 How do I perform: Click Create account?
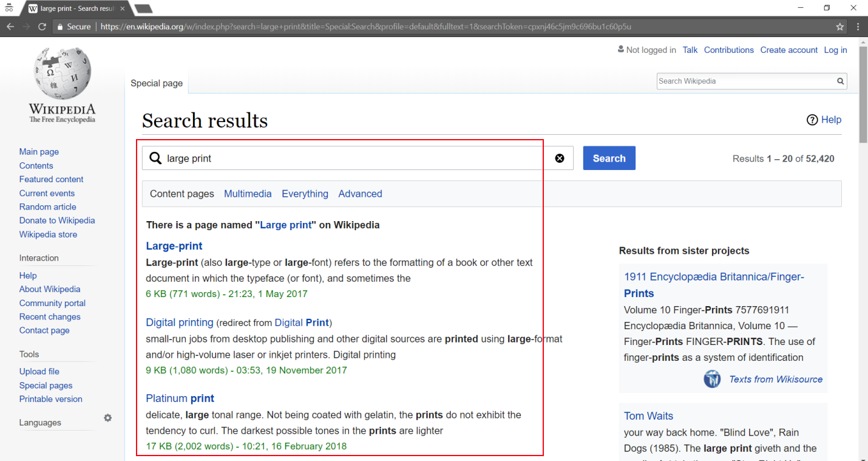789,50
